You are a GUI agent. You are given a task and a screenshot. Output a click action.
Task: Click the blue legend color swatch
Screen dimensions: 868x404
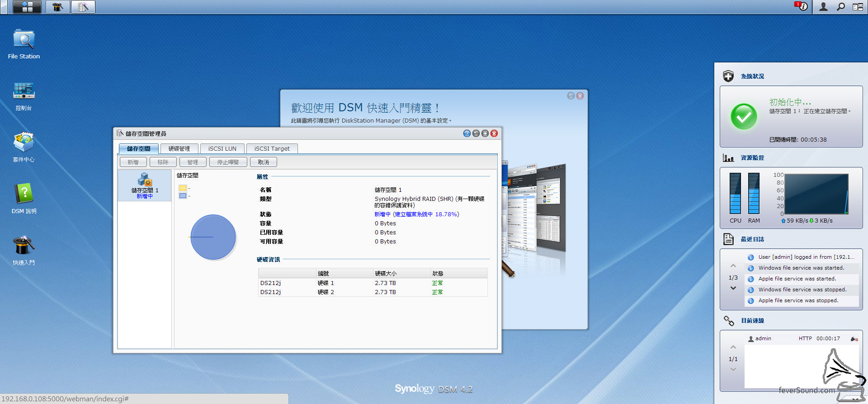183,196
